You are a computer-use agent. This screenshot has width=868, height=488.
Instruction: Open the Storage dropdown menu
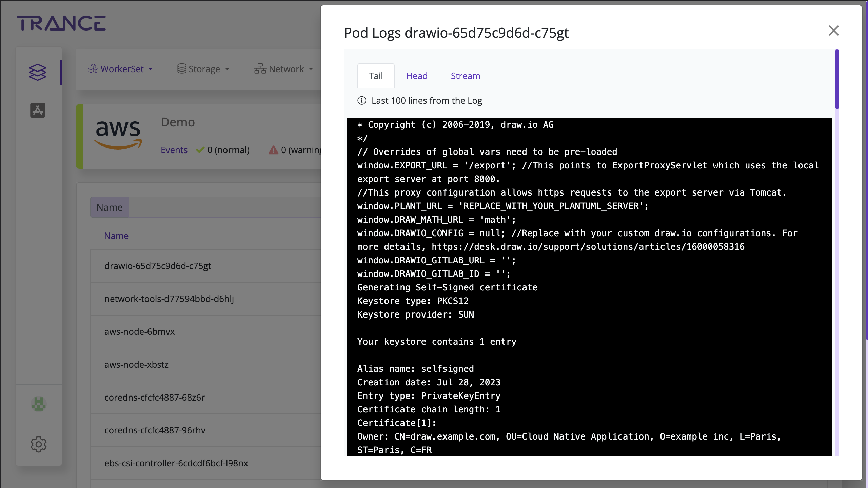[203, 69]
